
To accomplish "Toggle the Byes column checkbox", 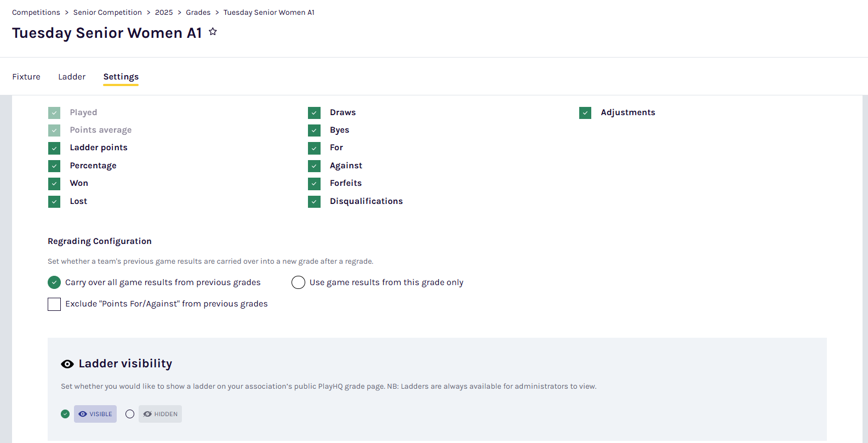I will [314, 130].
